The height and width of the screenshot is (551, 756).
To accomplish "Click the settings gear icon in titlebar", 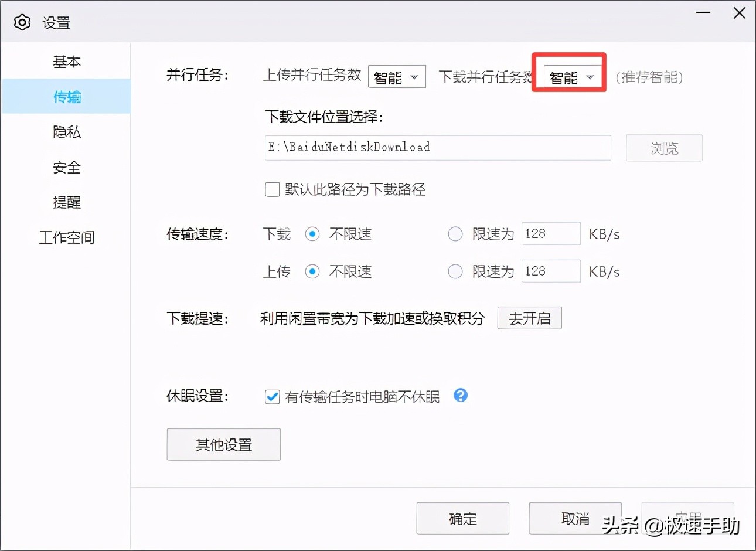I will click(x=22, y=22).
